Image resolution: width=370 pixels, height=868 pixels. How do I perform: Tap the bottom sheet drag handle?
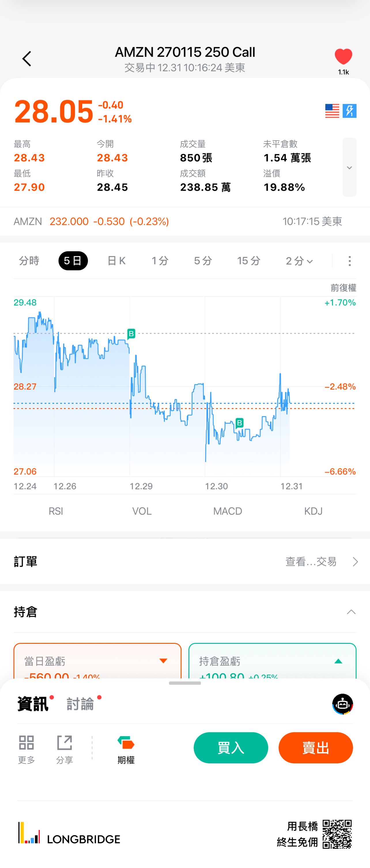pyautogui.click(x=185, y=683)
